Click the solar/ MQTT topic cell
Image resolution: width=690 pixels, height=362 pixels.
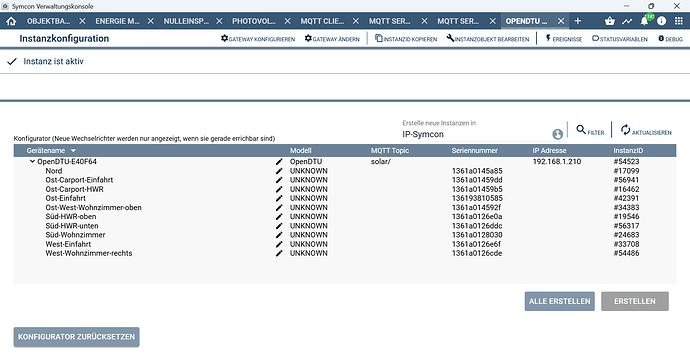[x=381, y=162]
